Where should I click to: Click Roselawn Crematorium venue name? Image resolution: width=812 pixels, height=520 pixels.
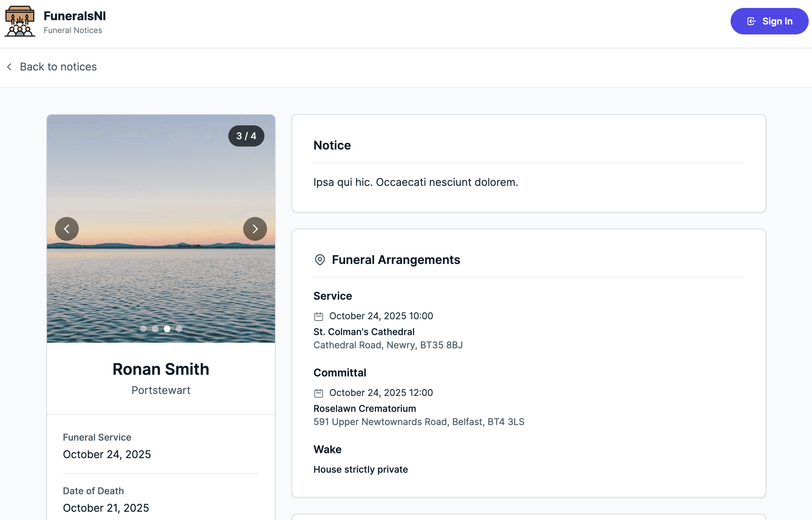(x=364, y=409)
